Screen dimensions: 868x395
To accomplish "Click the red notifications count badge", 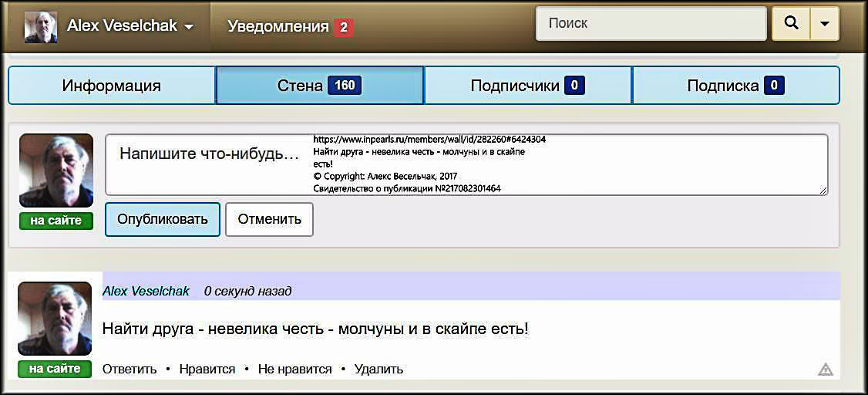I will [x=344, y=27].
